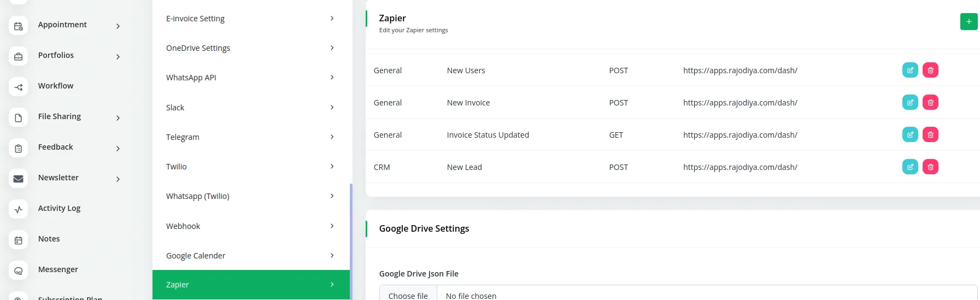The width and height of the screenshot is (980, 300).
Task: Click the settings list vertical scrollbar
Action: 351,240
